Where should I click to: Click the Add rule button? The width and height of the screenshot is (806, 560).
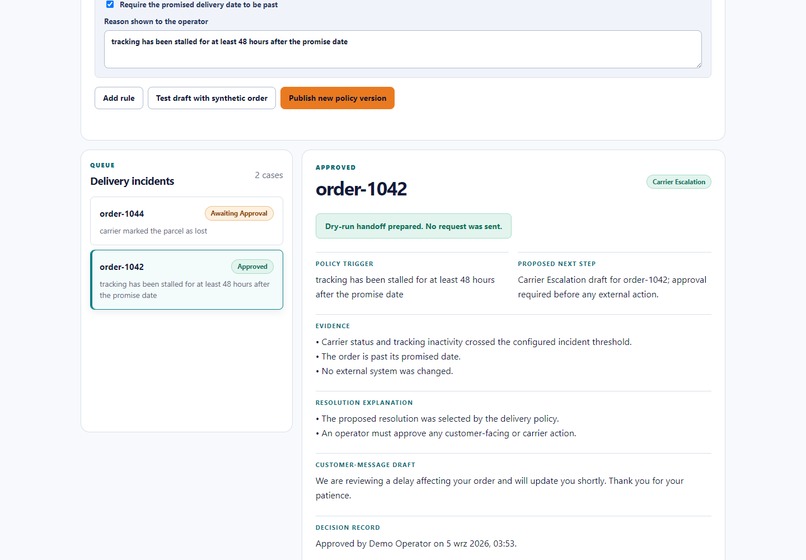[x=119, y=98]
